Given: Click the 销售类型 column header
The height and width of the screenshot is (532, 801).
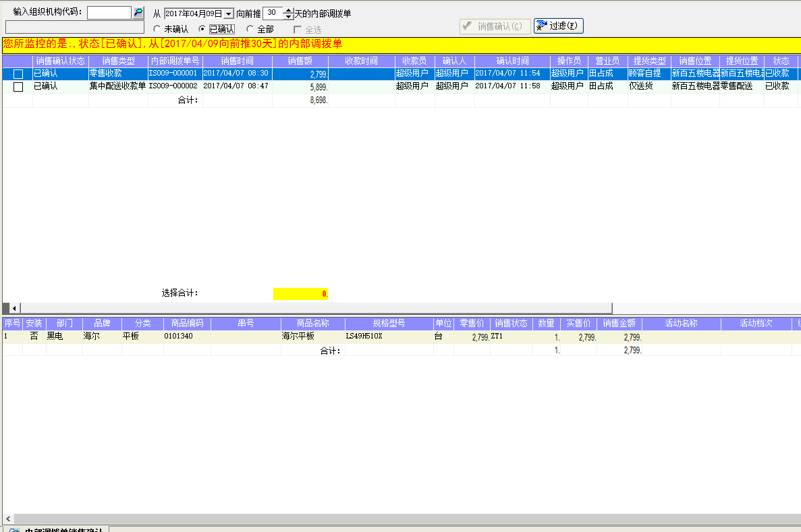Looking at the screenshot, I should [118, 61].
